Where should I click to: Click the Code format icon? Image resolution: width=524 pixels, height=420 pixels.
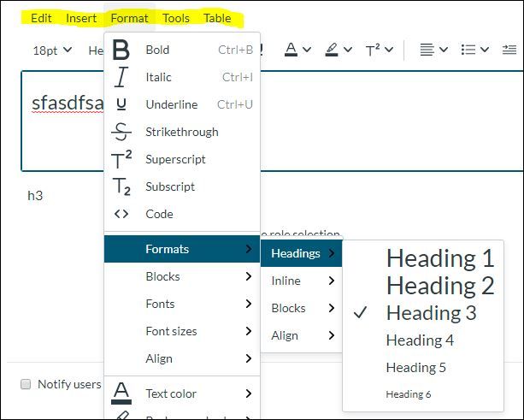point(121,214)
